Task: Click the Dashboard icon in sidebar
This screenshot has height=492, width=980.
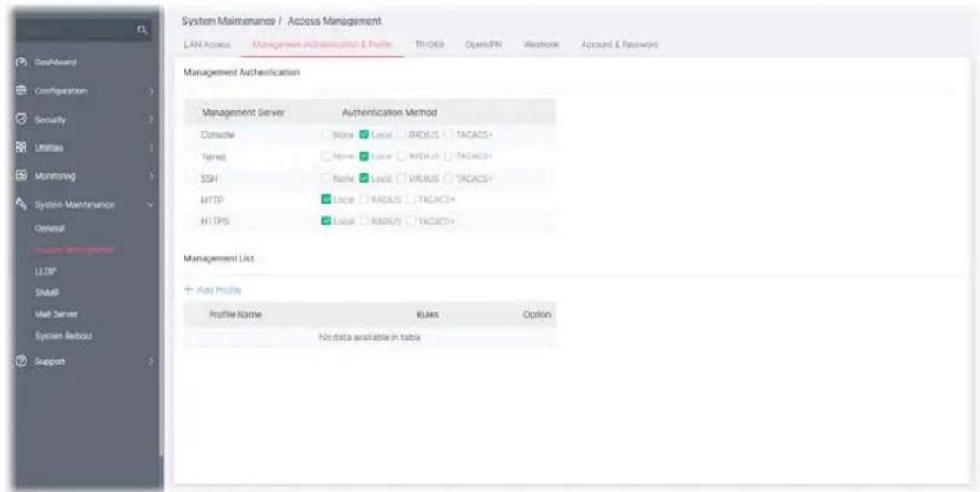Action: (19, 62)
